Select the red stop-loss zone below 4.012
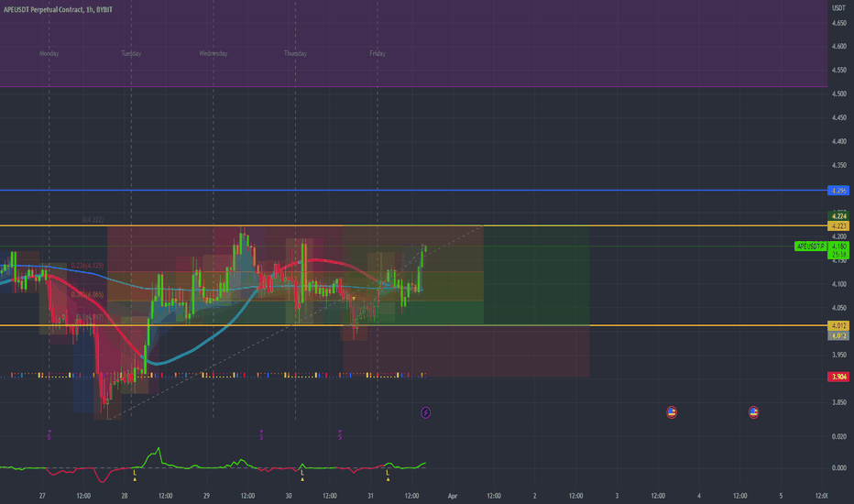This screenshot has height=504, width=854. click(466, 352)
